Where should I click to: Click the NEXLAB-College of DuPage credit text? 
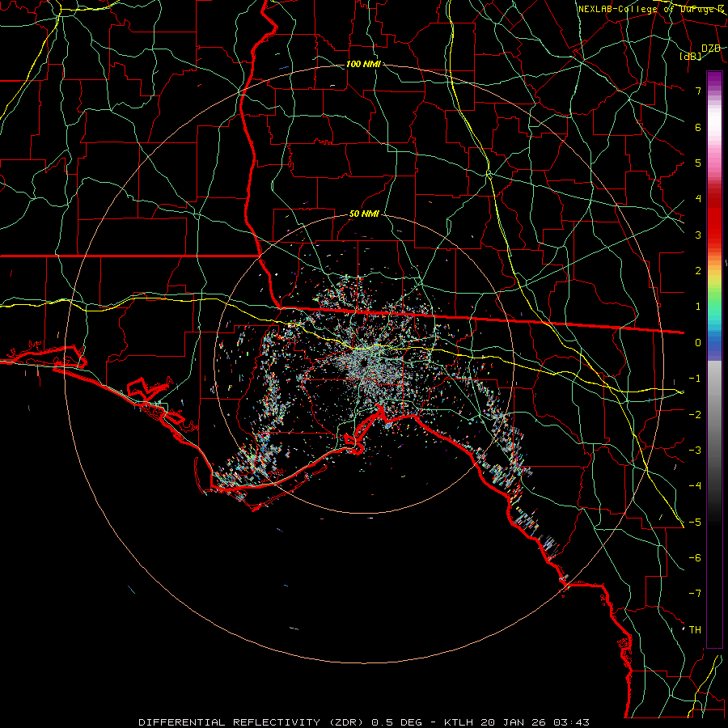point(652,9)
